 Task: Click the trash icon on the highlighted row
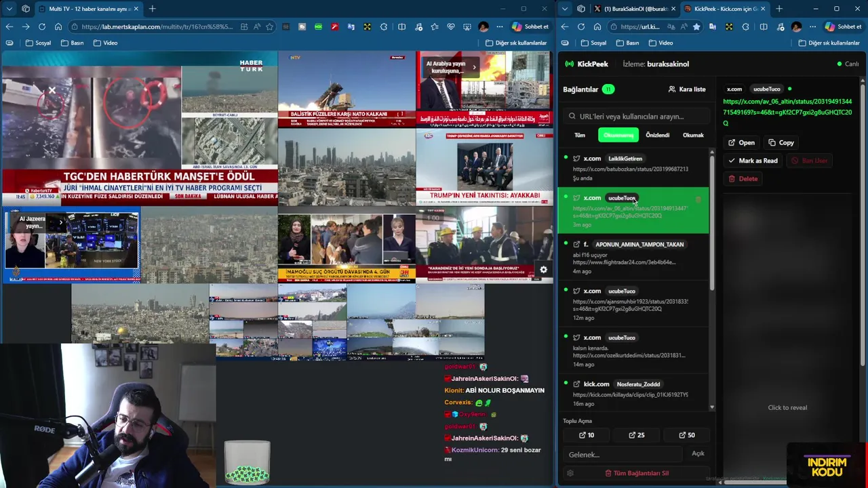coord(698,199)
